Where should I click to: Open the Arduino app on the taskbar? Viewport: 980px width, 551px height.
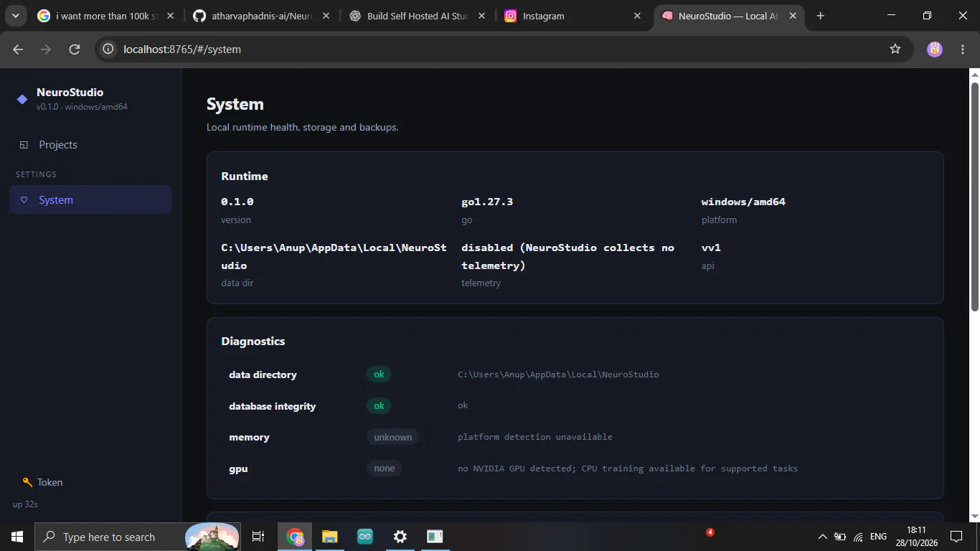[x=365, y=537]
